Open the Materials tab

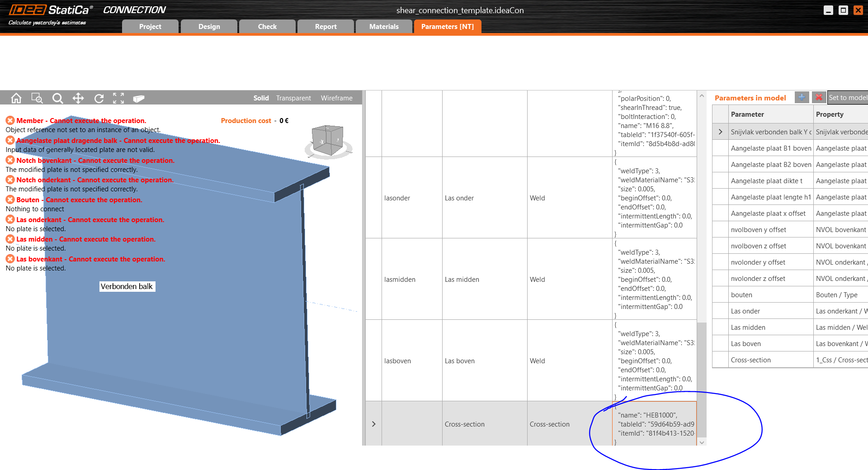point(383,26)
